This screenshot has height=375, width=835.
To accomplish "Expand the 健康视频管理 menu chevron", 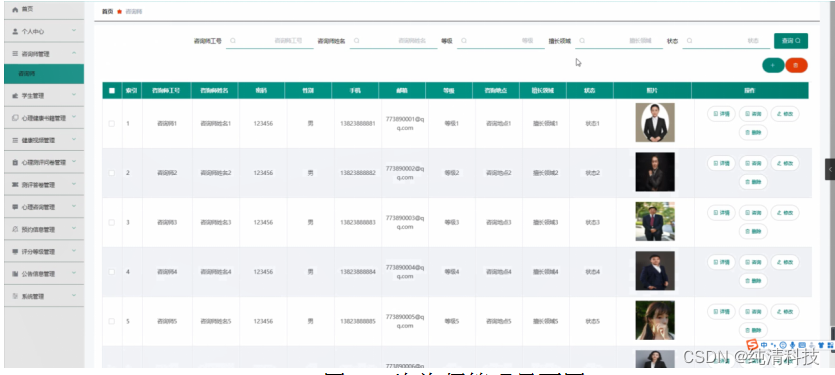I will pos(74,140).
